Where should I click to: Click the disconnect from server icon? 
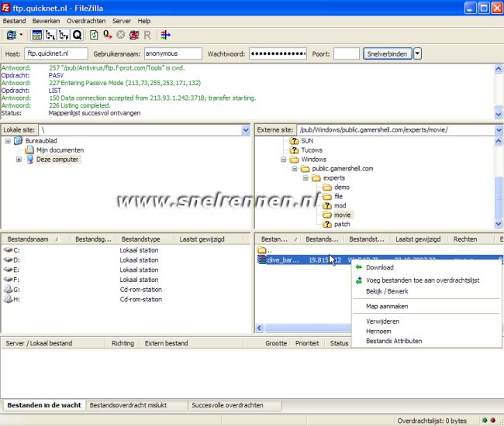click(134, 35)
